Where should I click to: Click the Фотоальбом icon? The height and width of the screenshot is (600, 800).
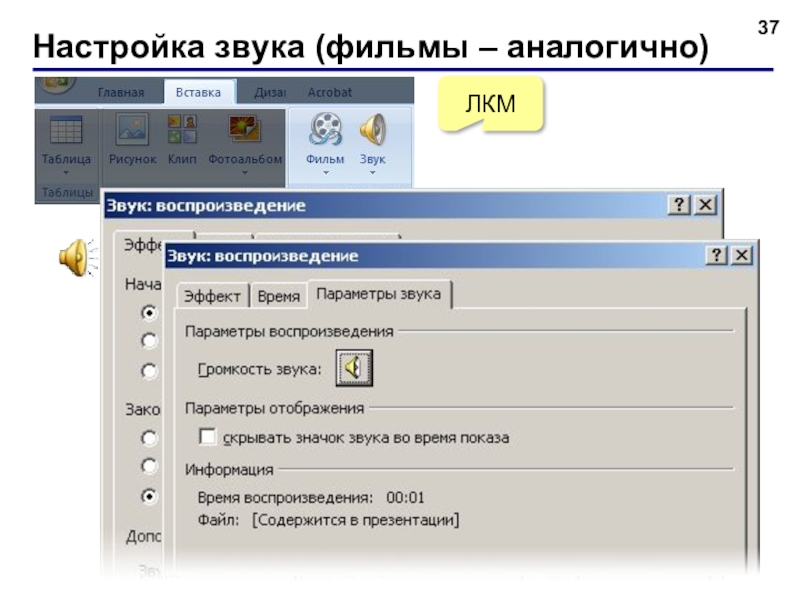[x=245, y=130]
